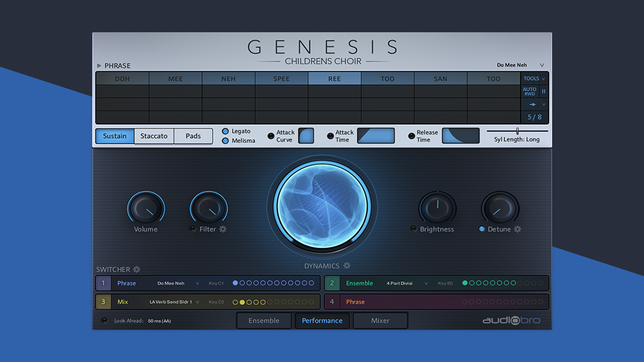Click the Brightness knob
The image size is (644, 362).
point(438,208)
